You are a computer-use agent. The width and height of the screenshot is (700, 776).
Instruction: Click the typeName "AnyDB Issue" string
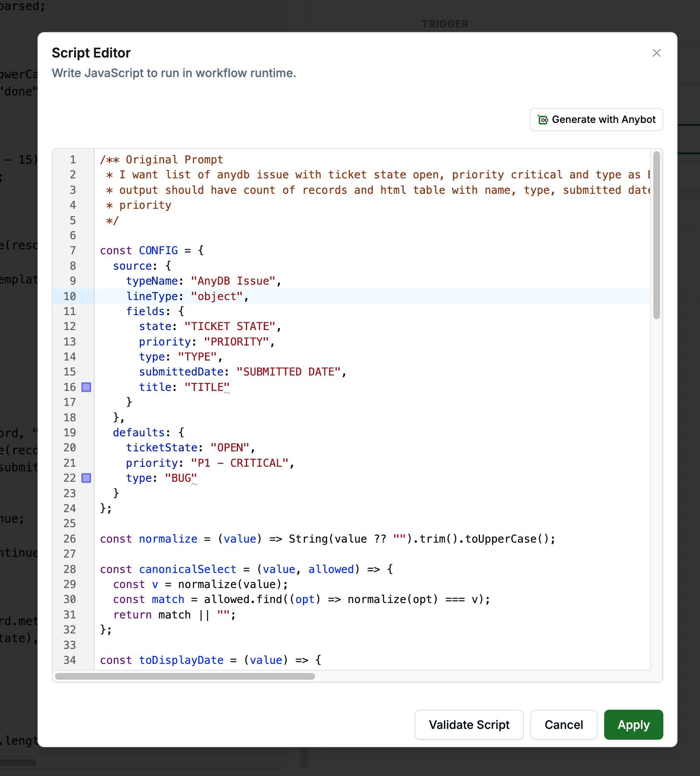(233, 281)
